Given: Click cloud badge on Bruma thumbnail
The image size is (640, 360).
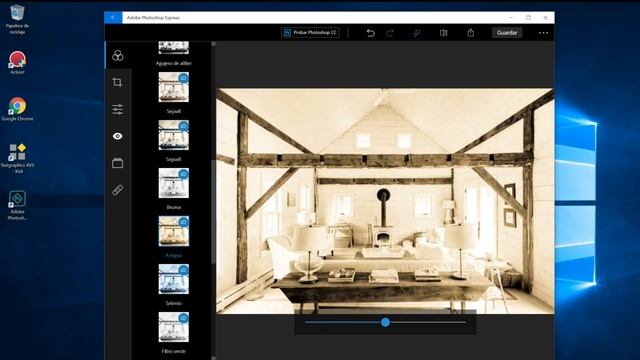Looking at the screenshot, I should click(184, 174).
